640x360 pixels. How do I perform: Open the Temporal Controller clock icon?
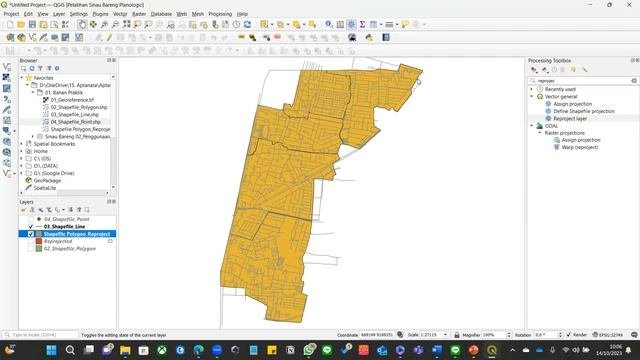coord(236,24)
